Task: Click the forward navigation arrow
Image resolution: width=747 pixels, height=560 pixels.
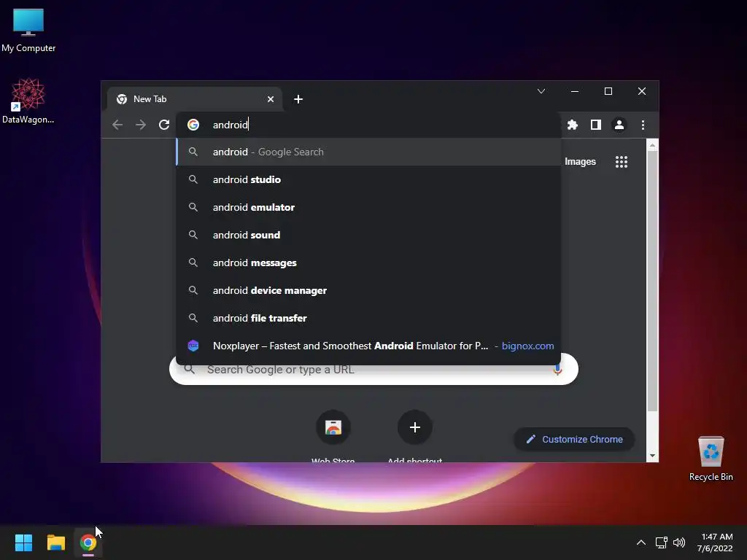Action: 141,125
